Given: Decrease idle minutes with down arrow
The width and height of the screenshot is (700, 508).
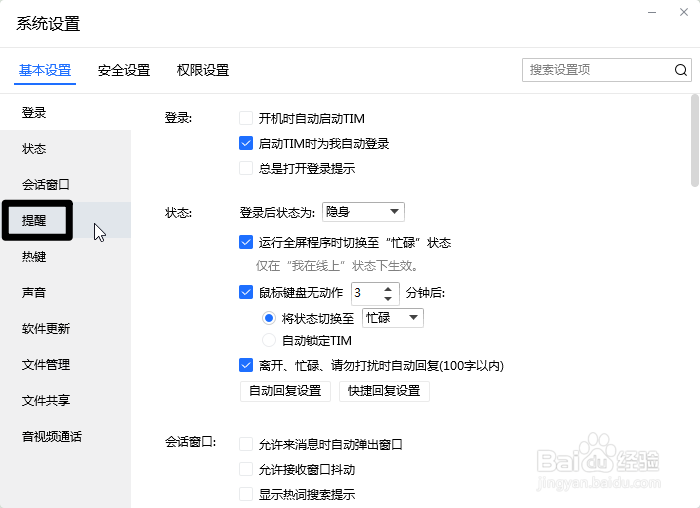Looking at the screenshot, I should 388,298.
